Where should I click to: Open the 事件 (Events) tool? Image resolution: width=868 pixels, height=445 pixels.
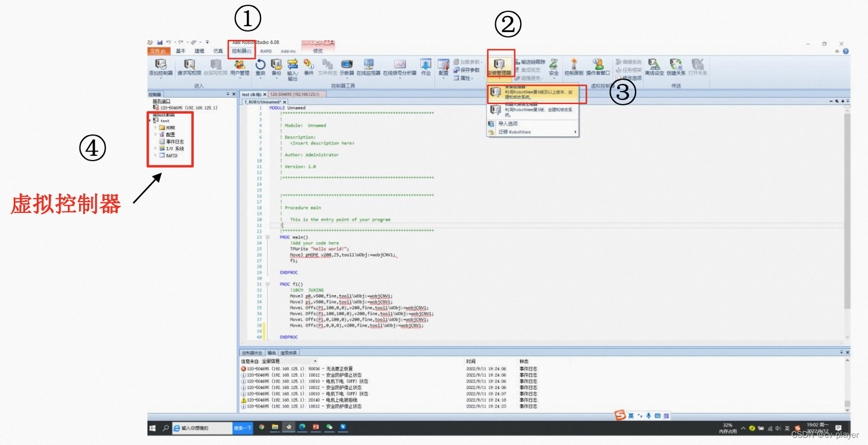(309, 67)
